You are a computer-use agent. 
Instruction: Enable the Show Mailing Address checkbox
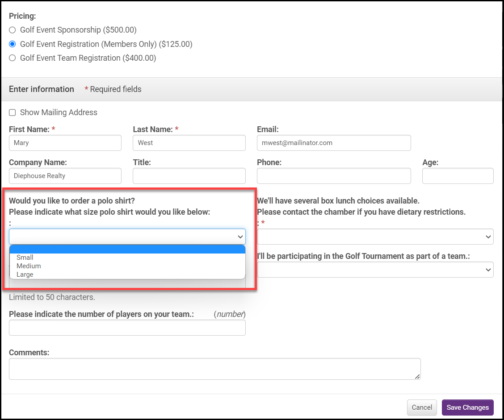click(x=13, y=112)
